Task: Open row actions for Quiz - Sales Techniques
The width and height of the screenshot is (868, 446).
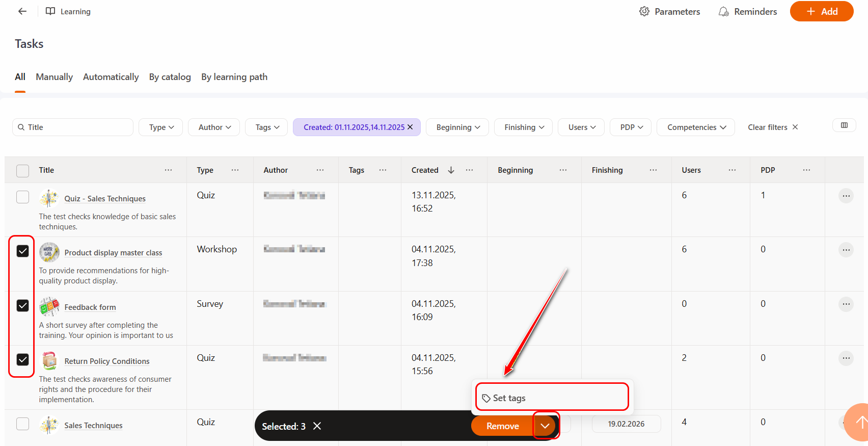Action: (x=846, y=196)
